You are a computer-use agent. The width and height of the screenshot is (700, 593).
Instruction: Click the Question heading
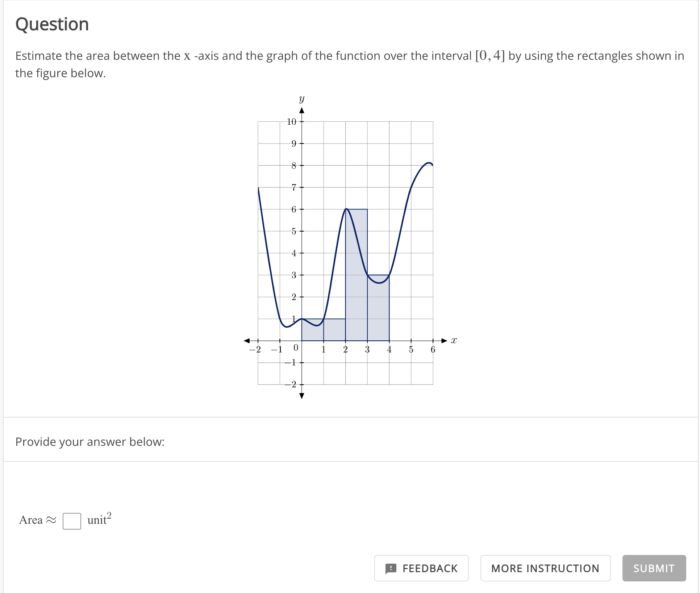[x=52, y=24]
